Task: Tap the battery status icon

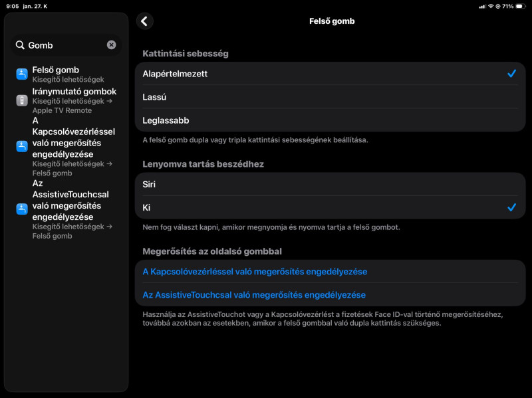Action: [519, 6]
